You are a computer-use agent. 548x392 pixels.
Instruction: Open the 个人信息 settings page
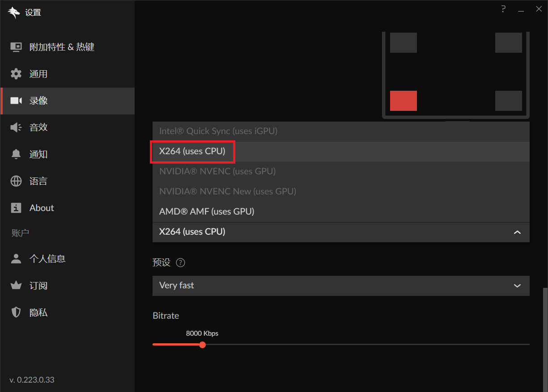[x=47, y=259]
